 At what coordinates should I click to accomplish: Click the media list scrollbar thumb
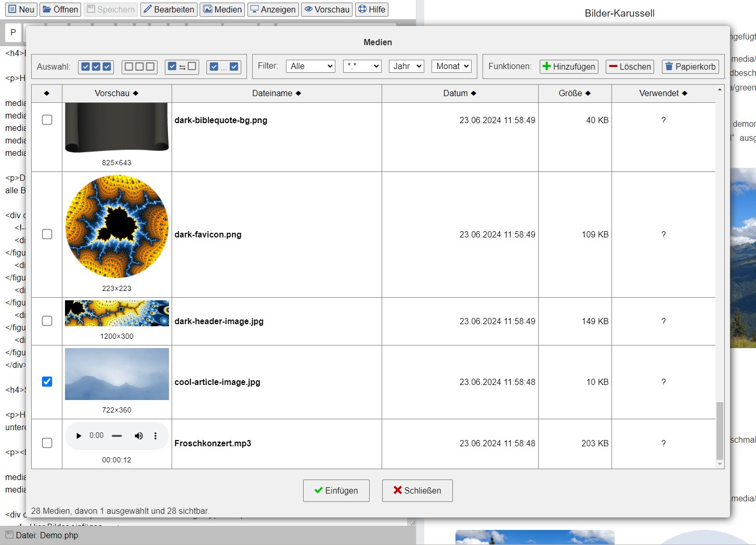(720, 430)
